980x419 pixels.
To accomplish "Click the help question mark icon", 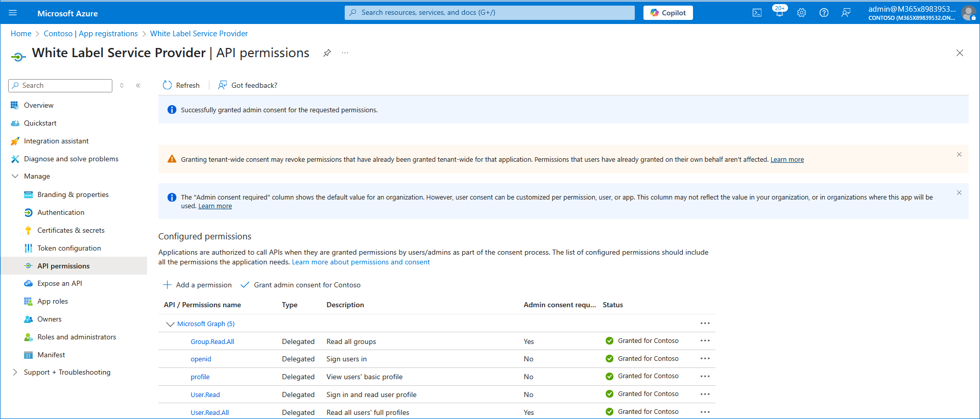I will (824, 13).
